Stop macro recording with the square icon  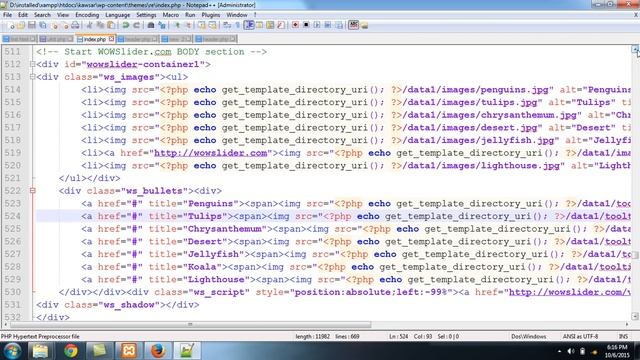click(306, 25)
